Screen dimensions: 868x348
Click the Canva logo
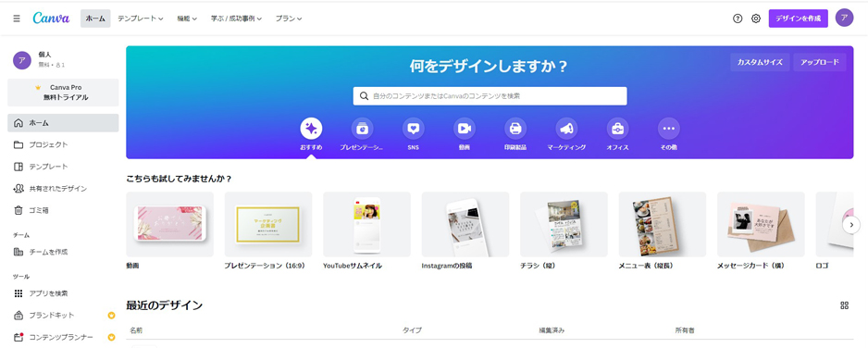pyautogui.click(x=51, y=18)
